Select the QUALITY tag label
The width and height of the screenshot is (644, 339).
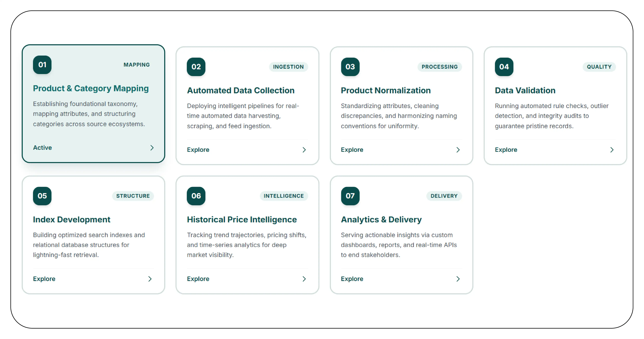(599, 67)
